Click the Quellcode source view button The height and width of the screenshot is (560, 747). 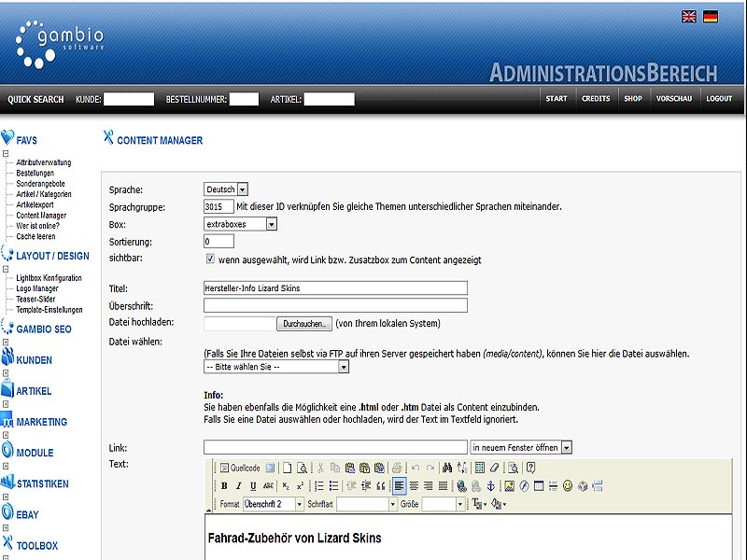[x=240, y=468]
